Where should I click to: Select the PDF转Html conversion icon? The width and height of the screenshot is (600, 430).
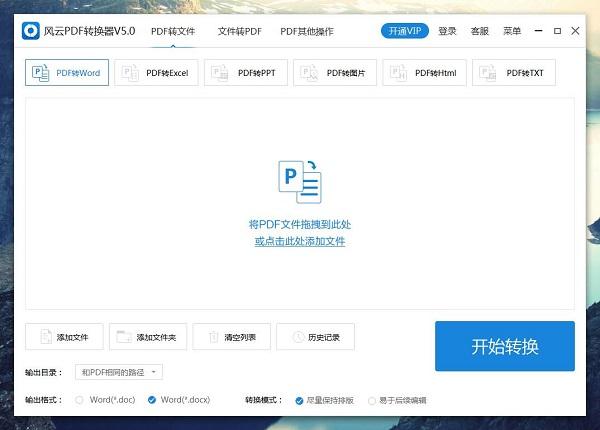point(397,73)
